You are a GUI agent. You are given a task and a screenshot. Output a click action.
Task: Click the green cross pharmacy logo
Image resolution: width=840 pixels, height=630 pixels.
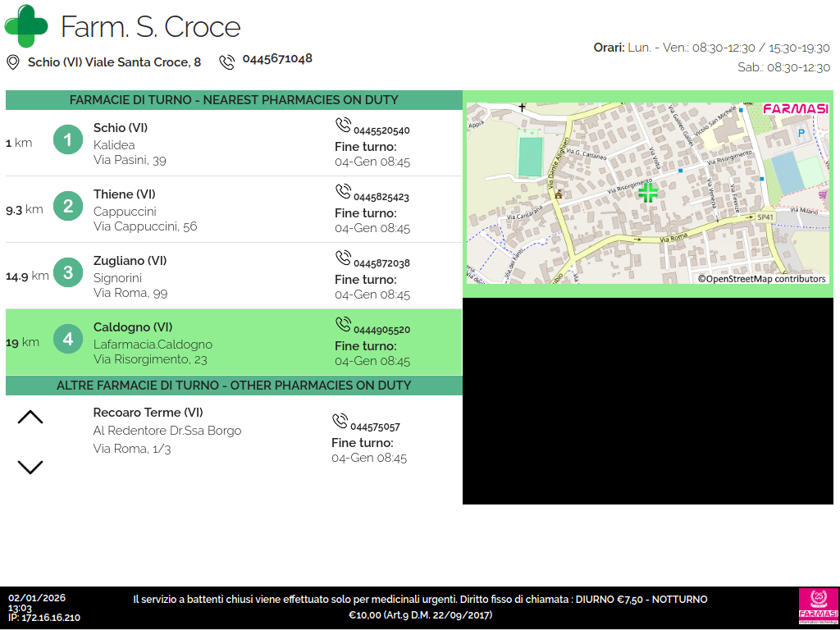click(x=26, y=26)
